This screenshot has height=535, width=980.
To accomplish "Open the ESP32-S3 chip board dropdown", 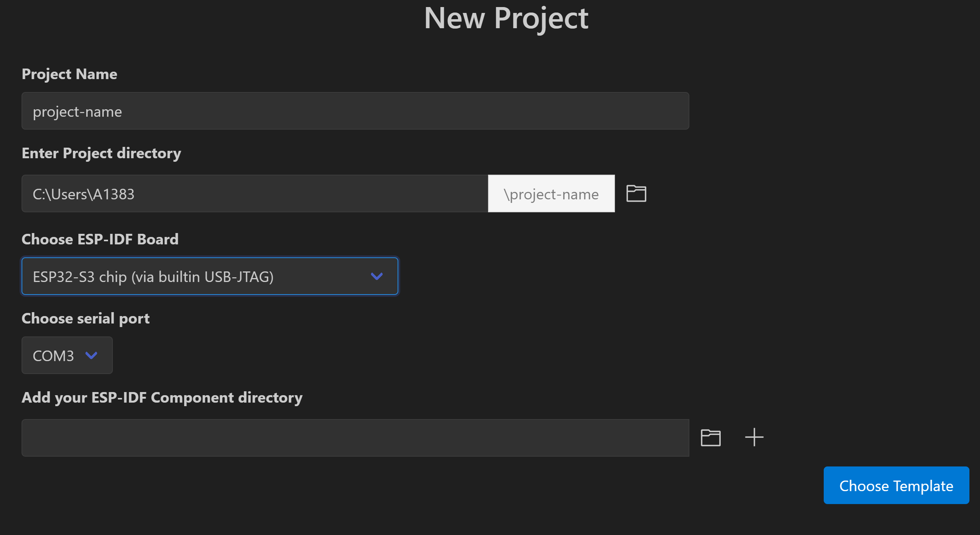I will click(x=210, y=277).
